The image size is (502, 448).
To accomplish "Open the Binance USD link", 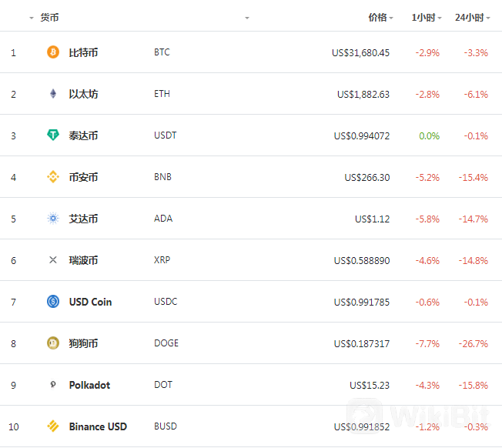I will [98, 426].
